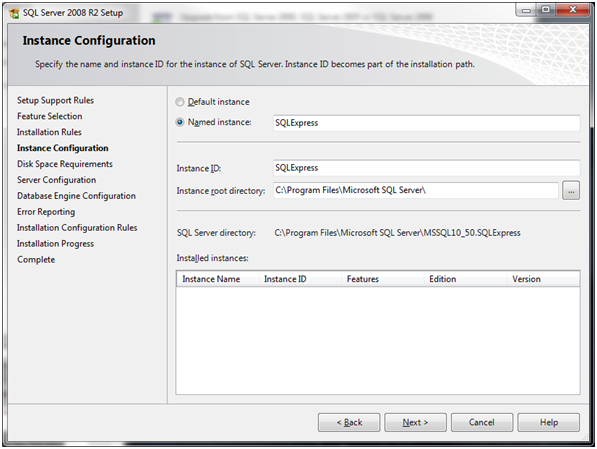Select the Installation Configuration Rules step
This screenshot has width=597, height=449.
[x=77, y=228]
